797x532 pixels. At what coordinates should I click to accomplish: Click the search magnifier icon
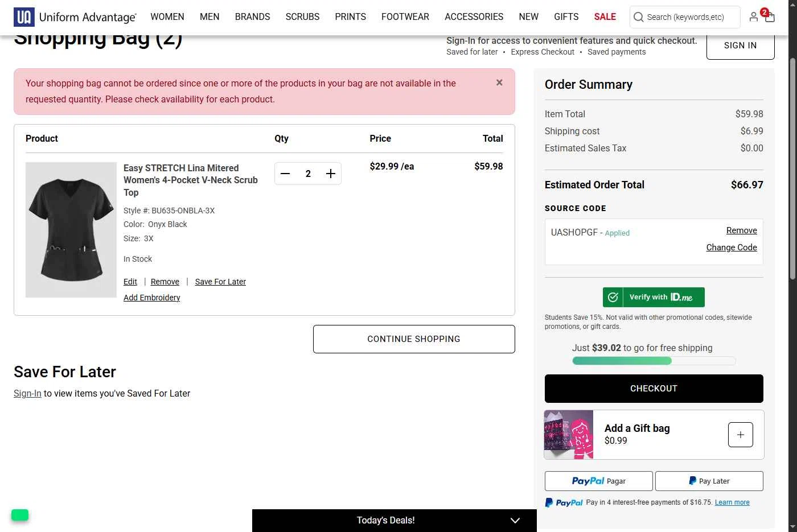coord(639,17)
